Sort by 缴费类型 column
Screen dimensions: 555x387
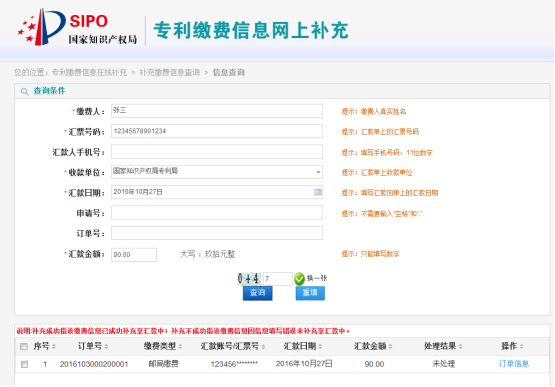click(x=163, y=346)
